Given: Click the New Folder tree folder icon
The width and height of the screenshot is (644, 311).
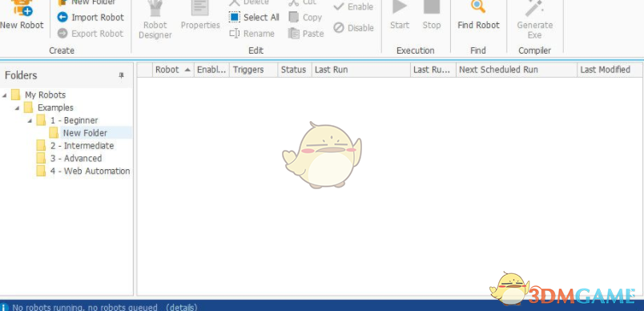Looking at the screenshot, I should click(x=54, y=133).
